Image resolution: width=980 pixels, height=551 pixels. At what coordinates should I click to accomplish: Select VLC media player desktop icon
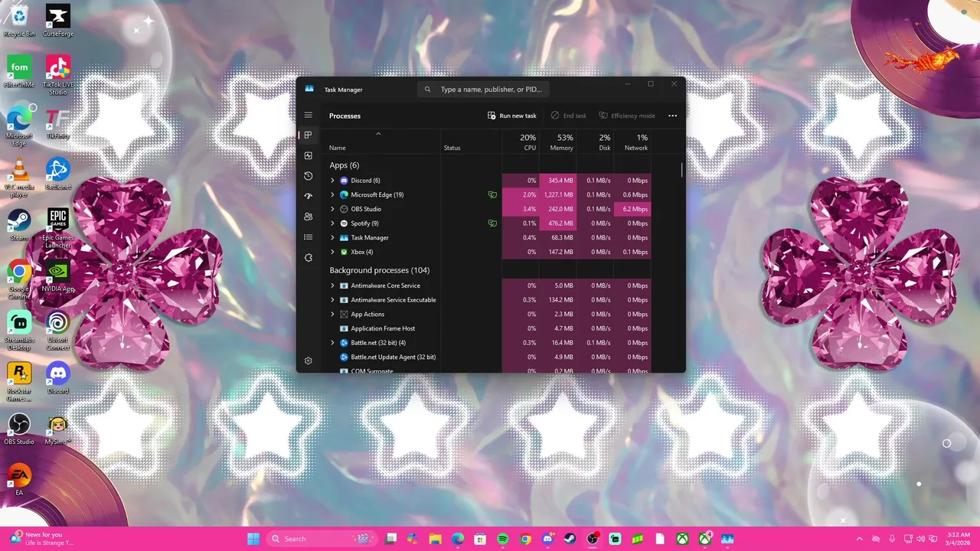pos(19,178)
